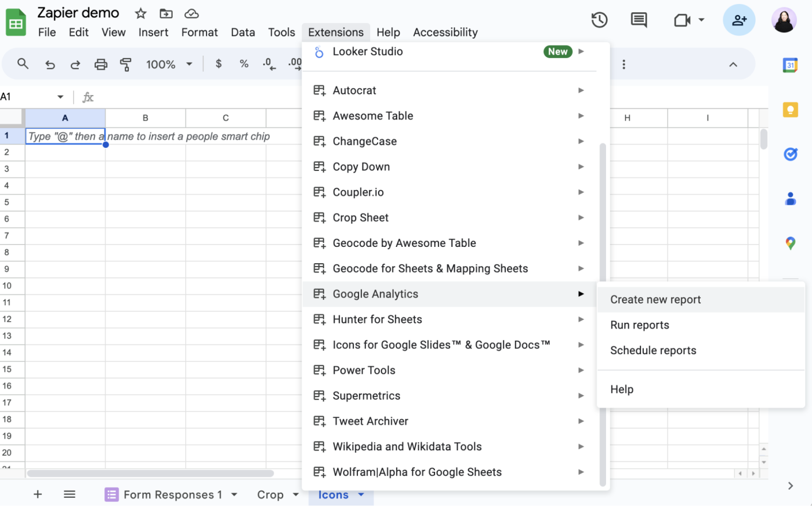This screenshot has height=506, width=812.
Task: Open the Accessibility menu
Action: (x=445, y=32)
